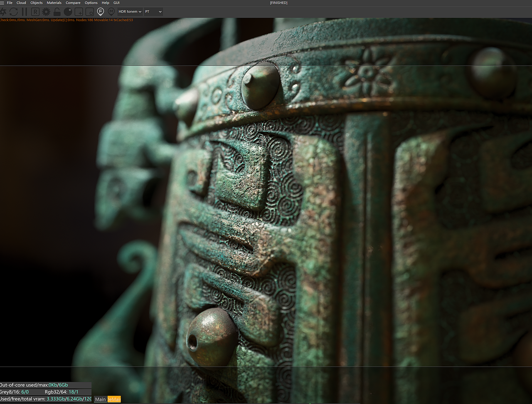The width and height of the screenshot is (532, 404).
Task: Toggle the clay mode sphere icon
Action: pyautogui.click(x=68, y=12)
